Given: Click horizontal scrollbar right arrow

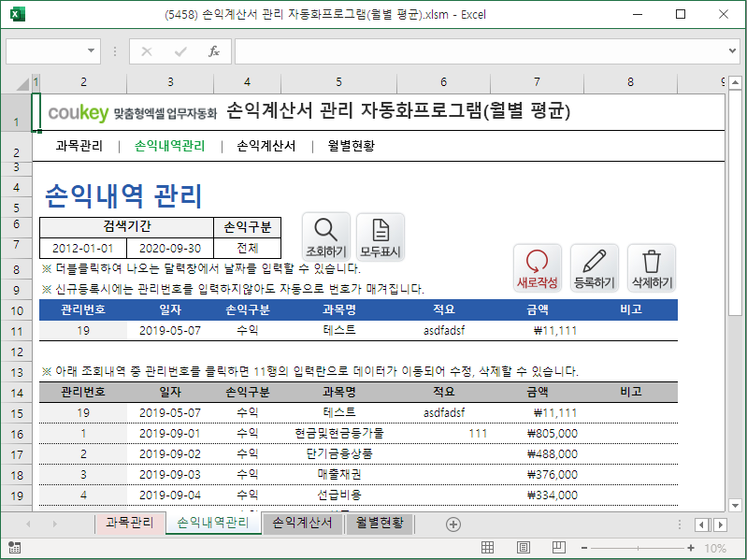Looking at the screenshot, I should [x=721, y=524].
